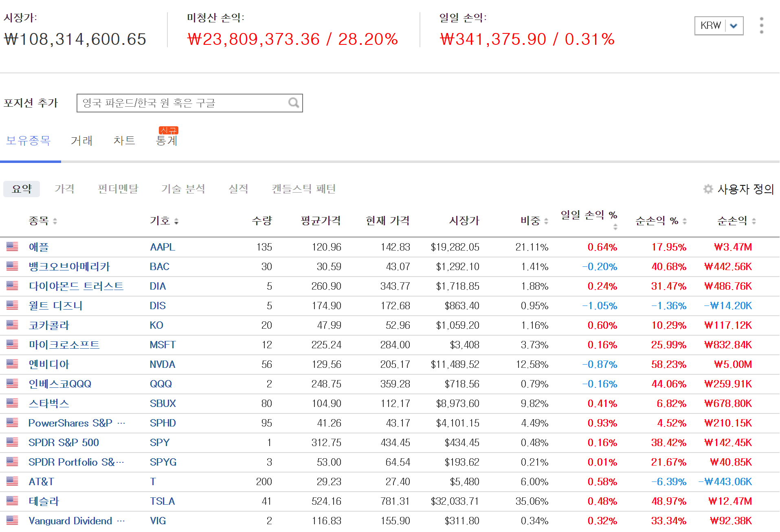Select the 가격 view
Viewport: 780px width, 532px height.
[x=64, y=189]
